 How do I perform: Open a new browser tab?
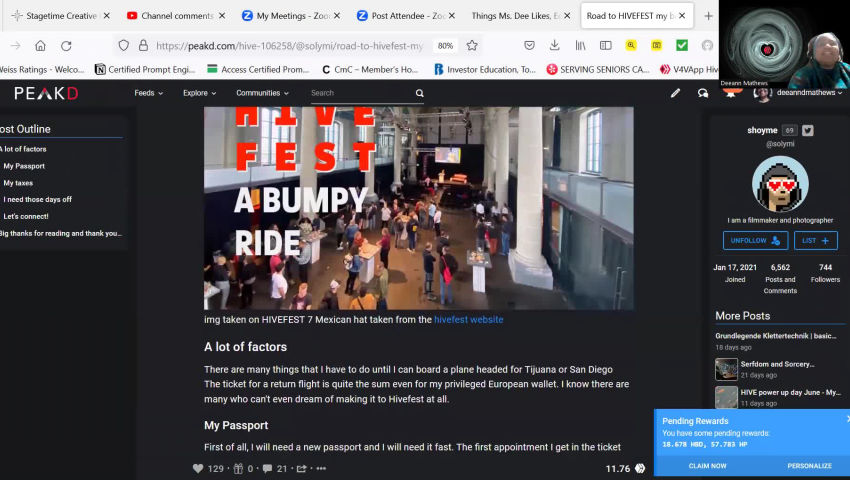(x=708, y=16)
